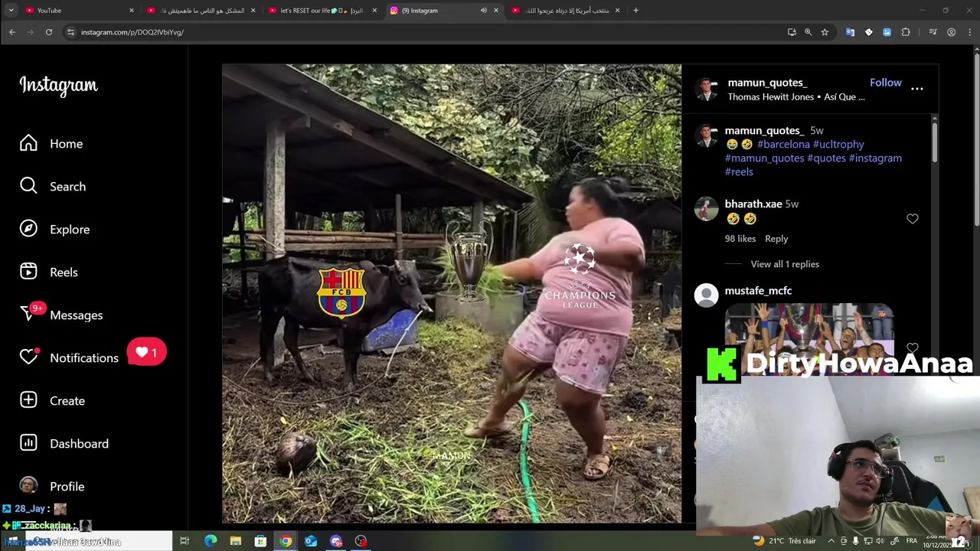
Task: Expand View all 1 replies
Action: (x=785, y=264)
